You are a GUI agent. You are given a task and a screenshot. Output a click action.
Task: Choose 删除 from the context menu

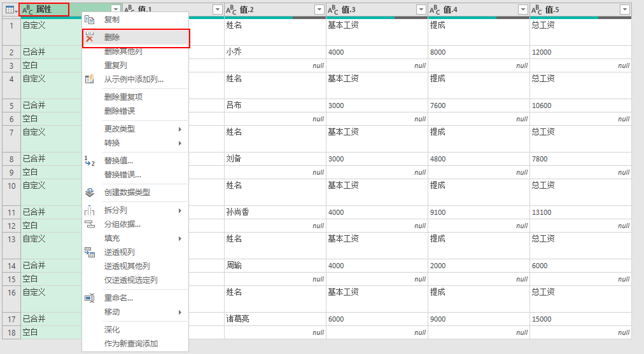(x=136, y=37)
